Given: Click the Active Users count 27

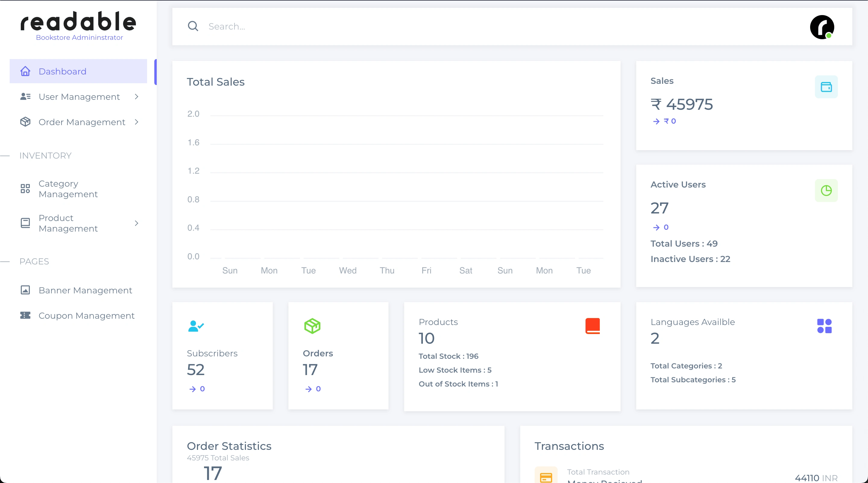Looking at the screenshot, I should (659, 208).
